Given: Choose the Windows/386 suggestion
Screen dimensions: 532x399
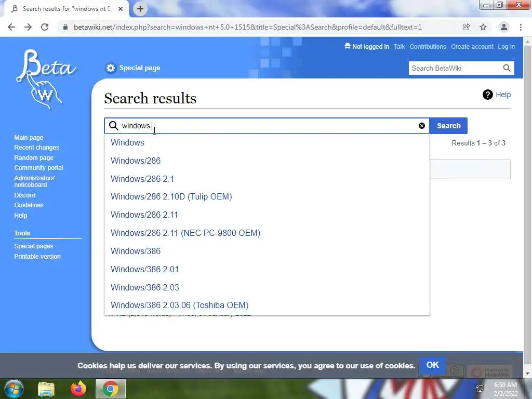Looking at the screenshot, I should [267, 251].
